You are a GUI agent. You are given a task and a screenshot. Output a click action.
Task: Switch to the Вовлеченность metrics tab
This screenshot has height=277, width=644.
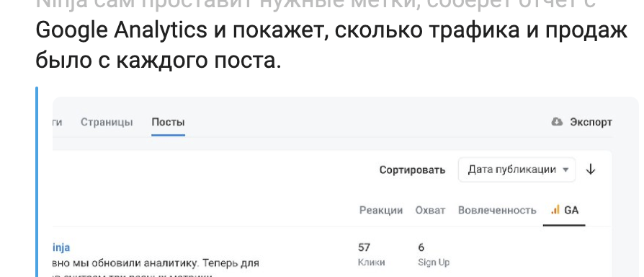(x=497, y=210)
